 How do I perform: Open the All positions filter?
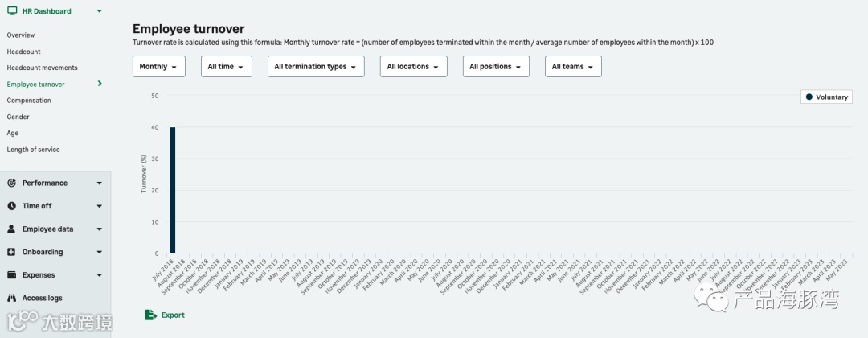495,67
